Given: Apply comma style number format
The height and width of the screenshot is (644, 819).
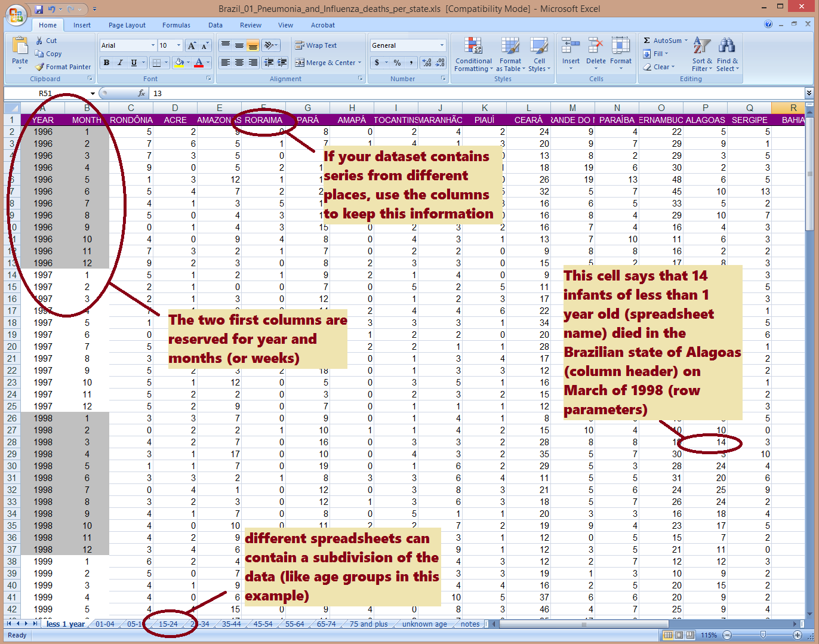Looking at the screenshot, I should tap(411, 63).
